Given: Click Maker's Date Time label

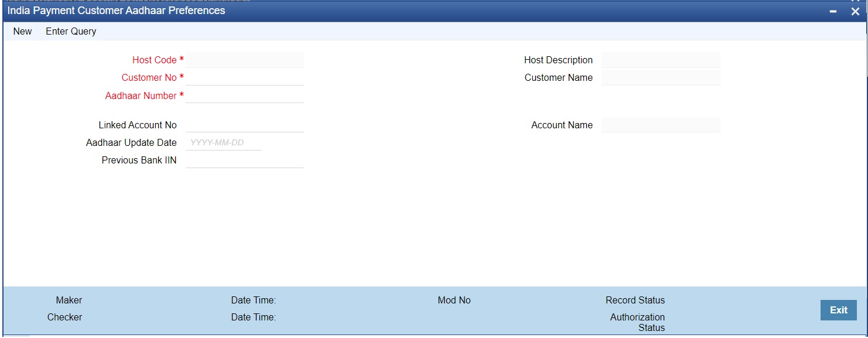Looking at the screenshot, I should pyautogui.click(x=254, y=300).
